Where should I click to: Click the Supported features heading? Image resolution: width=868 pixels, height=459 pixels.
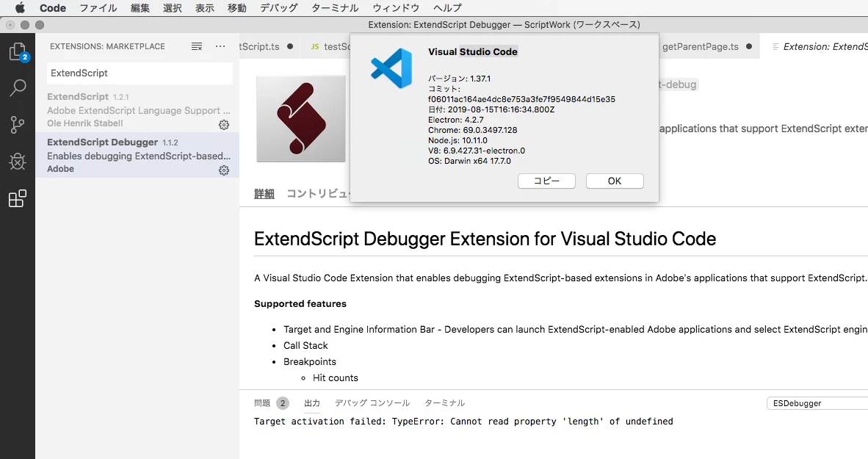click(300, 303)
